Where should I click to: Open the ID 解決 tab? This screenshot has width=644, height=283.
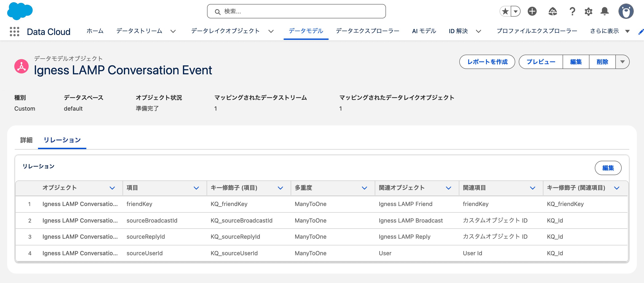tap(458, 31)
